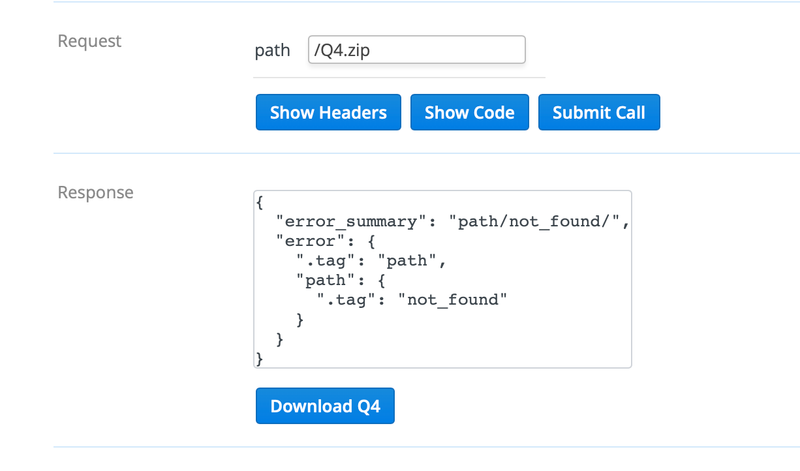Click the "path" label beside the input
This screenshot has width=800, height=471.
(x=272, y=50)
